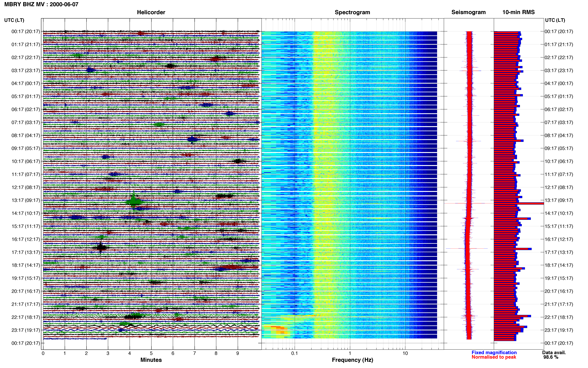This screenshot has height=368, width=588.
Task: Click the left time label 23:17 (19:17)
Action: pyautogui.click(x=26, y=330)
